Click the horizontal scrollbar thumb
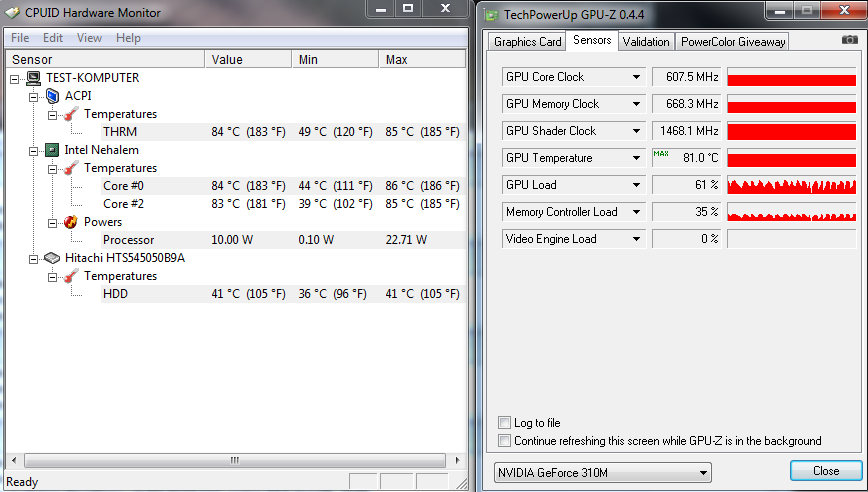 pos(235,460)
